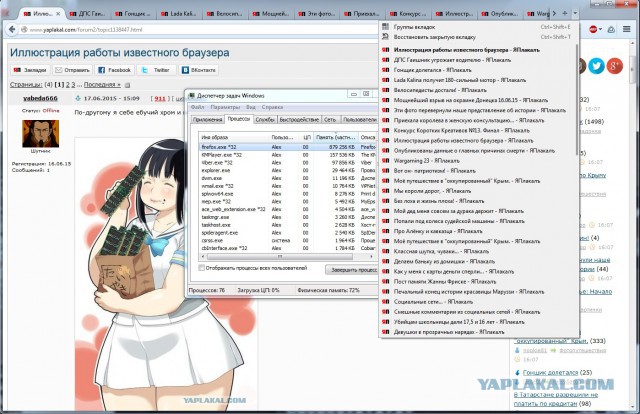Click the tab list dropdown vertical scrollbar

[x=577, y=100]
